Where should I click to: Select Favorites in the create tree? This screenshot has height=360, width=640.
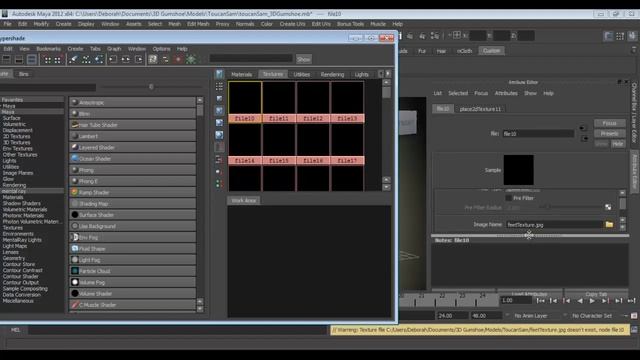[x=12, y=100]
